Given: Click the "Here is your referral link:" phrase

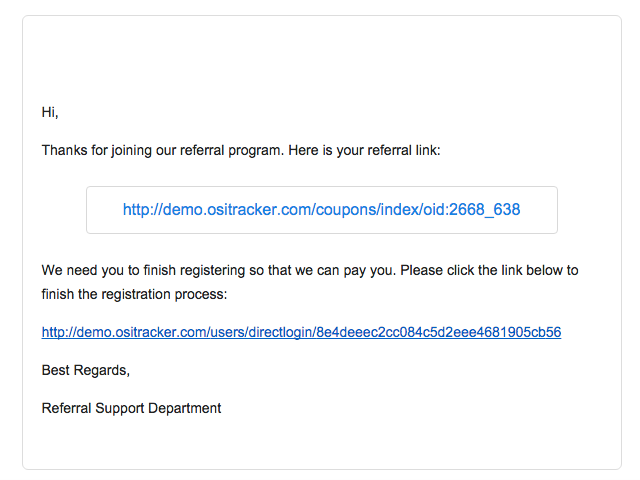Looking at the screenshot, I should click(x=364, y=151).
